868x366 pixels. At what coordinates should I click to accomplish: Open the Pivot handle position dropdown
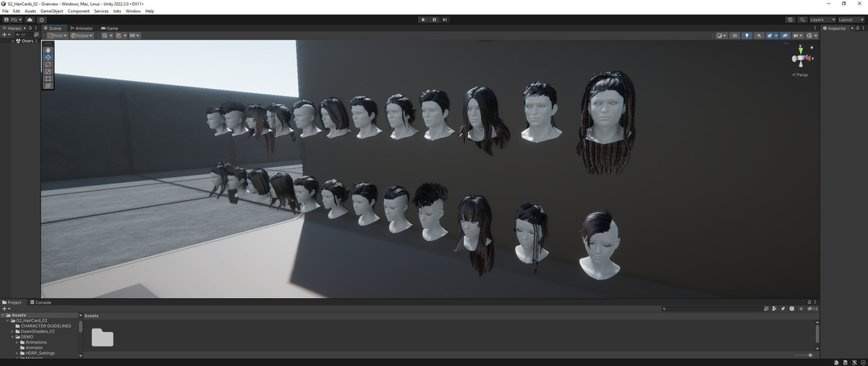(x=57, y=35)
